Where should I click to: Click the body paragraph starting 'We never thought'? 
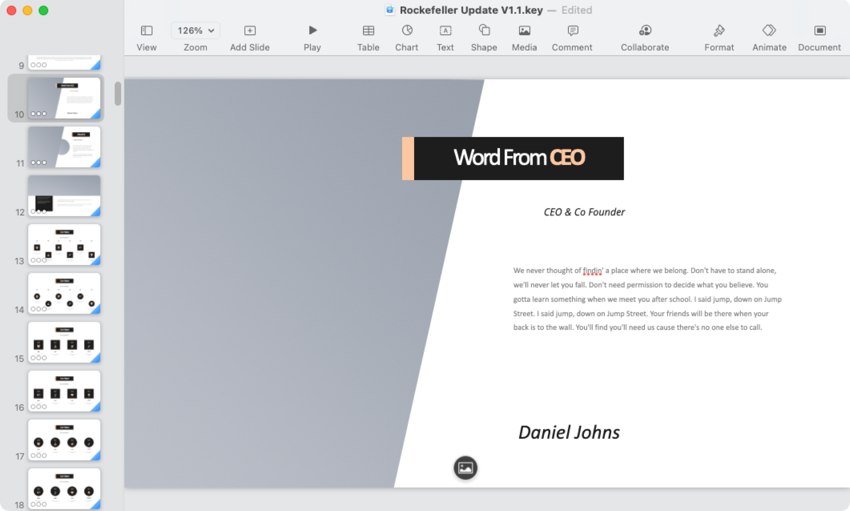tap(647, 299)
